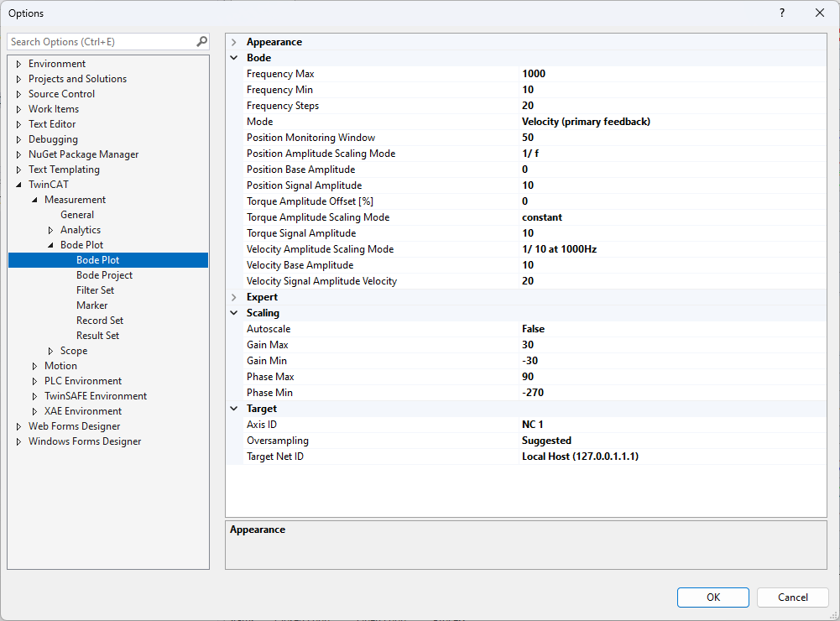Edit Position Base Amplitude value
Image resolution: width=840 pixels, height=621 pixels.
[x=672, y=170]
